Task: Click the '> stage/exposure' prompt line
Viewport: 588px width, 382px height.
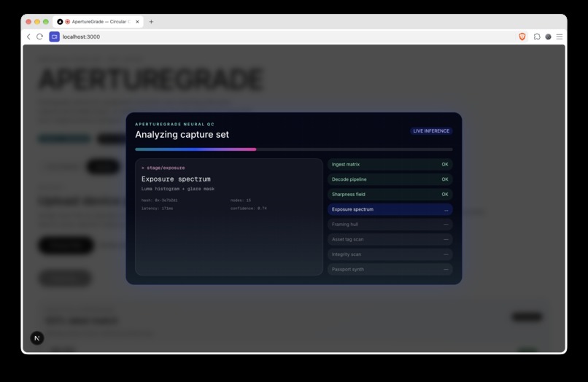Action: click(x=163, y=168)
